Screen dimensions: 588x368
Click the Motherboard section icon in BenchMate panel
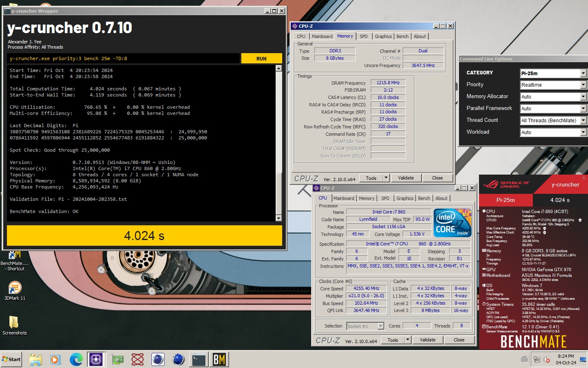[484, 275]
